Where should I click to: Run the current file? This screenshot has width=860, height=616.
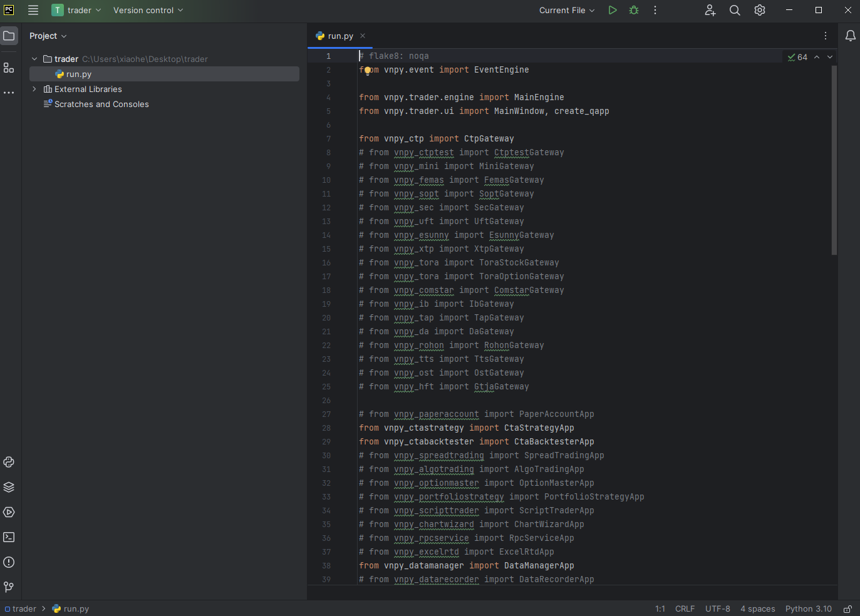tap(613, 10)
